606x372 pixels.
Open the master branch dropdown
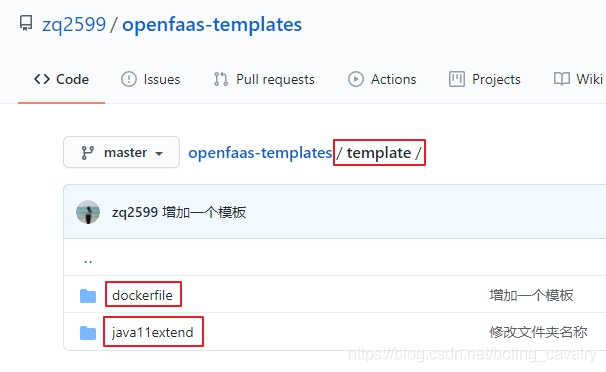(x=121, y=152)
